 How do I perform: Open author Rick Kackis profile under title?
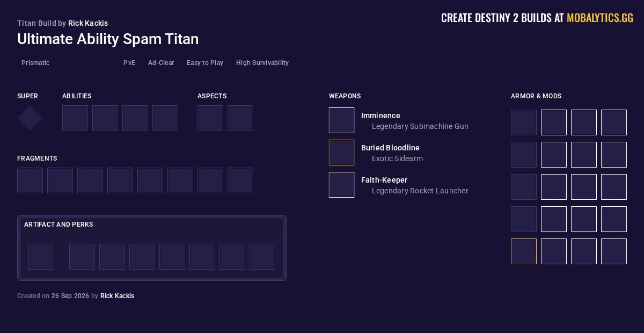(88, 23)
